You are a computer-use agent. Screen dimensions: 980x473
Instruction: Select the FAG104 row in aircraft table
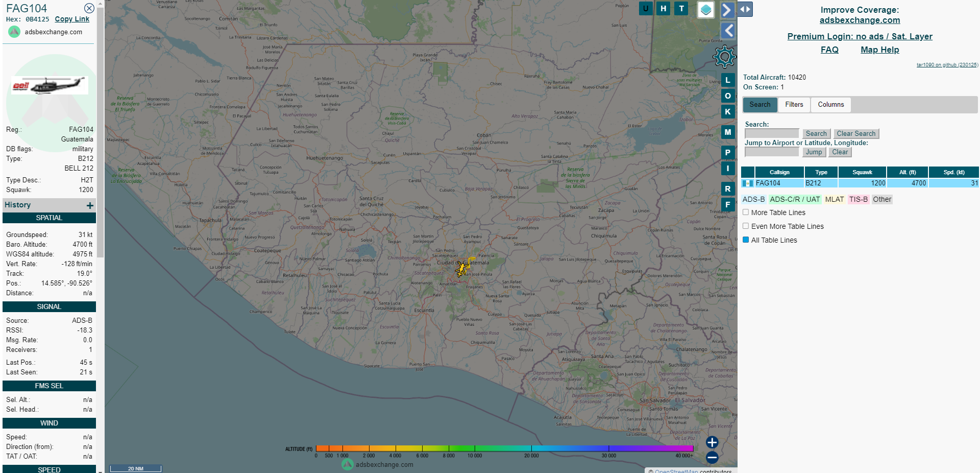860,183
